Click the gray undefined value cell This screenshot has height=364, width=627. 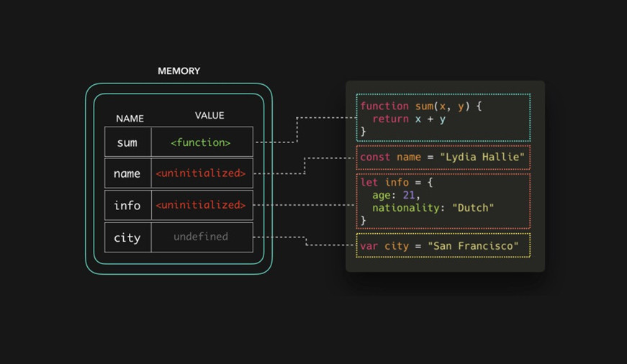(x=201, y=237)
